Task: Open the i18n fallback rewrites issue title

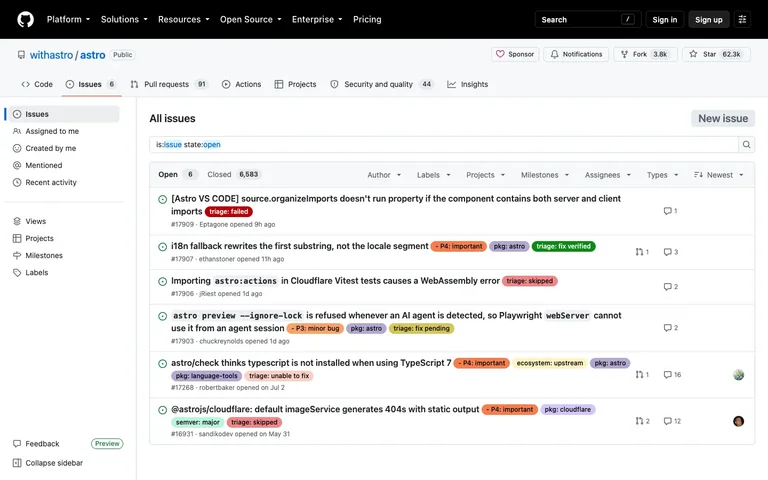Action: point(300,246)
